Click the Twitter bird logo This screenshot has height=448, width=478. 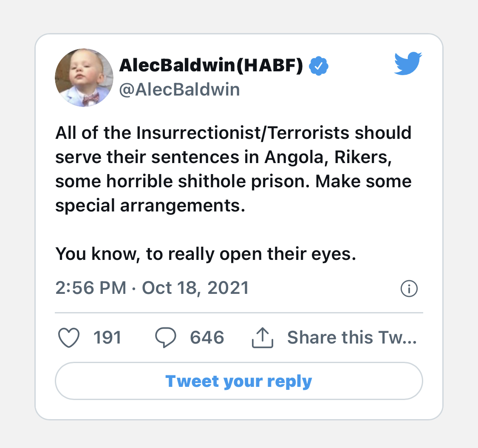coord(408,63)
